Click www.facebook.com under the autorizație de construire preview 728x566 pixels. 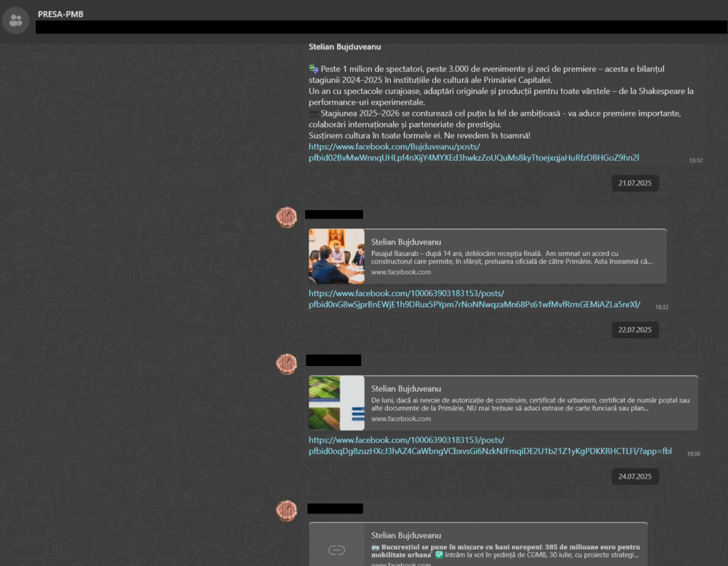tap(400, 419)
